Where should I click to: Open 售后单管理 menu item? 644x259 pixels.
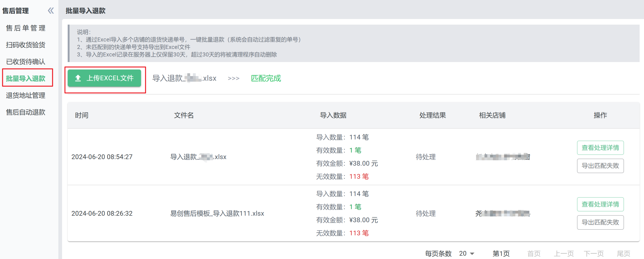(x=25, y=28)
